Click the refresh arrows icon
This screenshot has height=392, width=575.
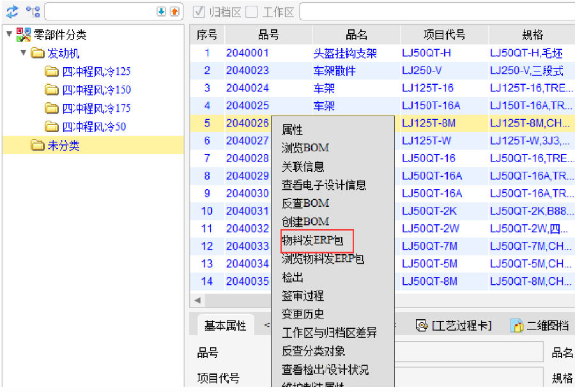pyautogui.click(x=12, y=11)
